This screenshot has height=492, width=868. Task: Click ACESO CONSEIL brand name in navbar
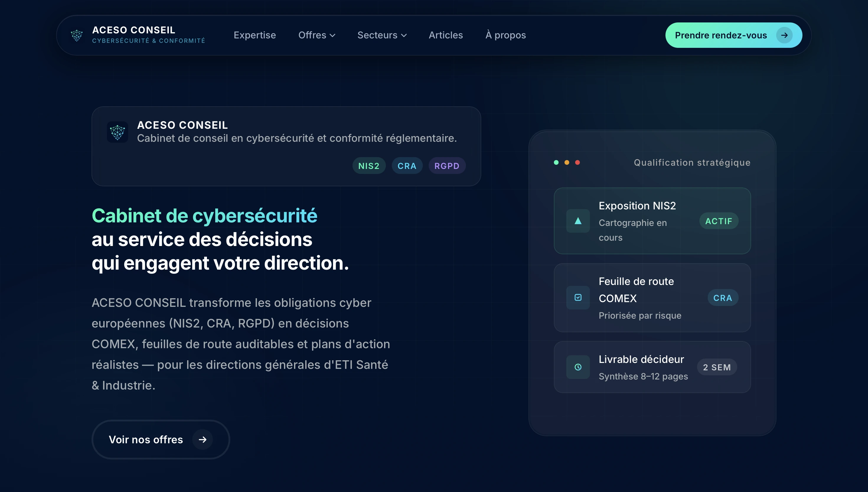pos(134,30)
